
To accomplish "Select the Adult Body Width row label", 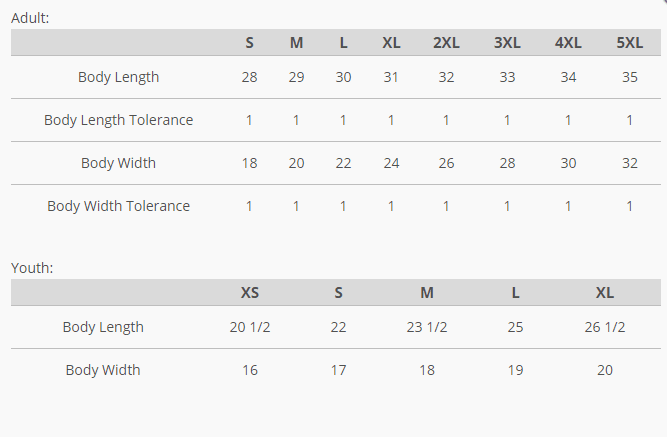I will point(118,163).
